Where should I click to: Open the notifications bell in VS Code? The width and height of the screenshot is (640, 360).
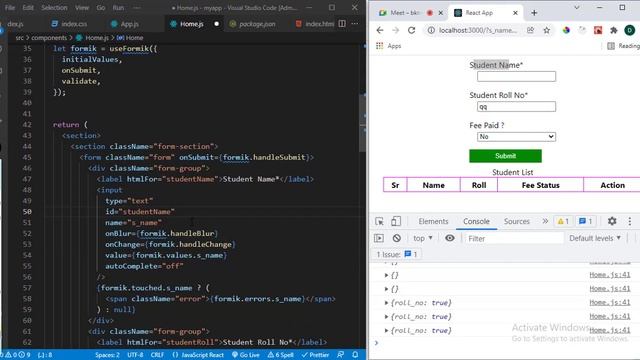(355, 355)
